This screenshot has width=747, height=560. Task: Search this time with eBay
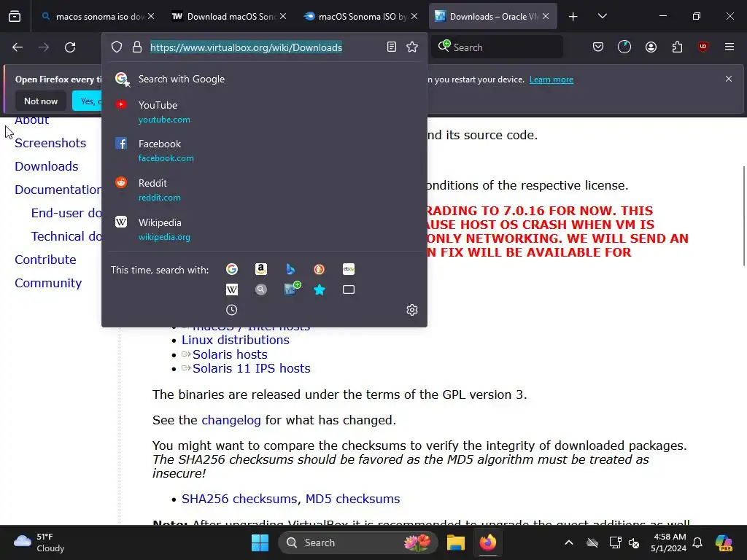tap(349, 270)
